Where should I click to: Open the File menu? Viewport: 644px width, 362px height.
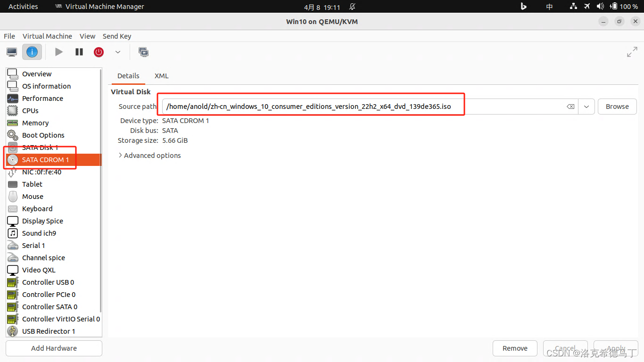(9, 36)
